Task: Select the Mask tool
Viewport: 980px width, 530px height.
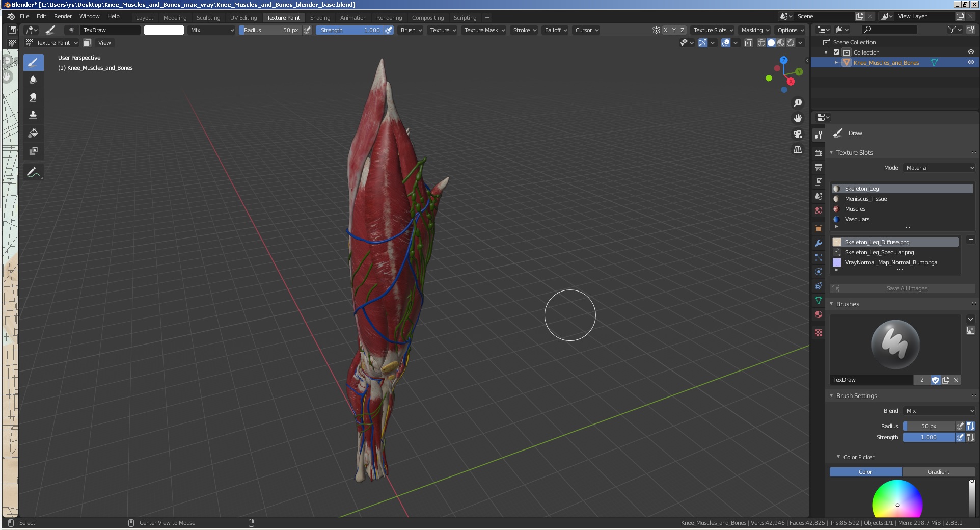Action: [33, 151]
